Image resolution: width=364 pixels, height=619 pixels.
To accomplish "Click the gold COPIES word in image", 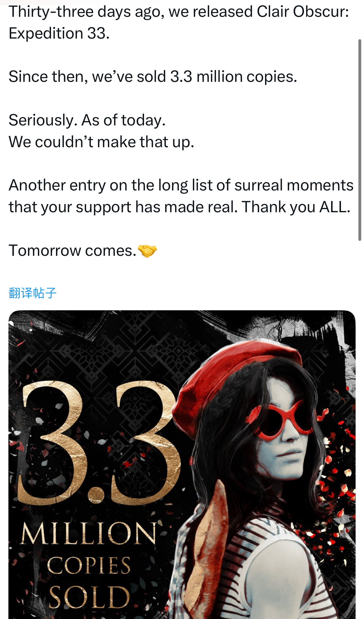I will coord(89,565).
